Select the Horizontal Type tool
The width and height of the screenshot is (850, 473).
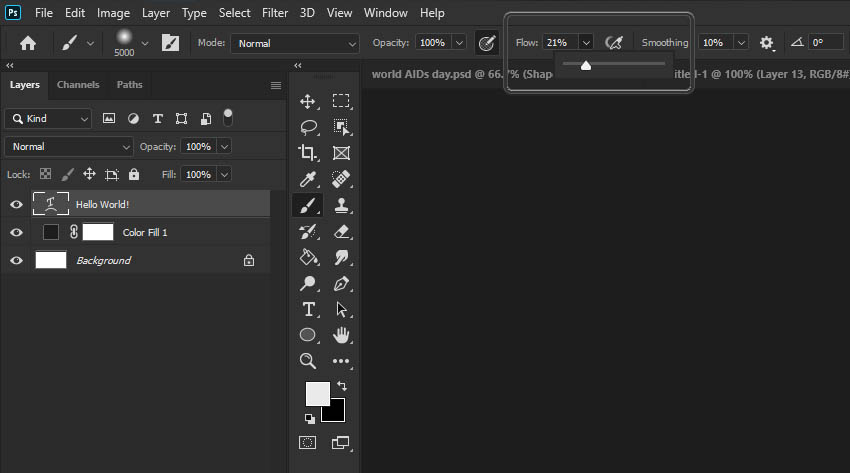click(x=308, y=309)
